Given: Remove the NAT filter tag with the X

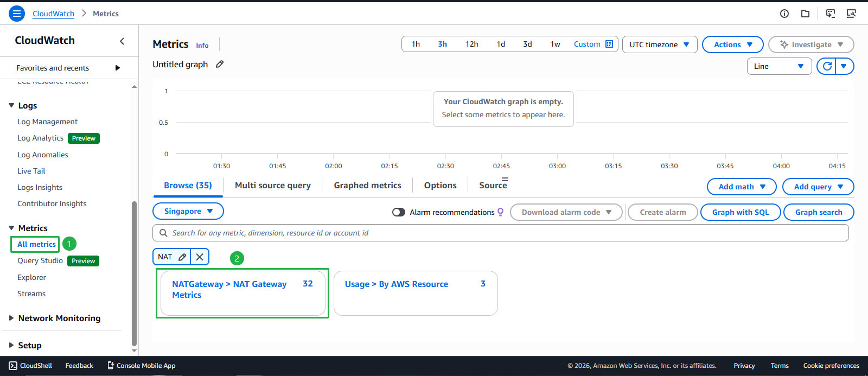Looking at the screenshot, I should pyautogui.click(x=200, y=257).
